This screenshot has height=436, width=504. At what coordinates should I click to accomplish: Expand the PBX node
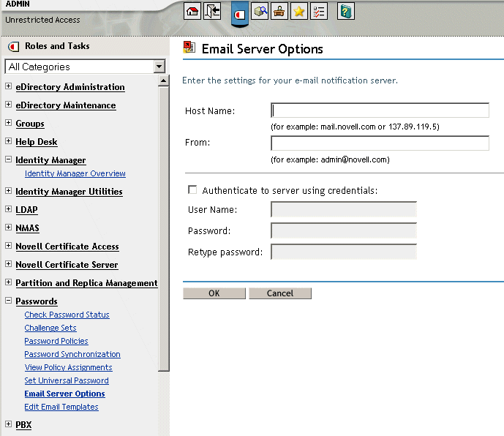[x=8, y=424]
